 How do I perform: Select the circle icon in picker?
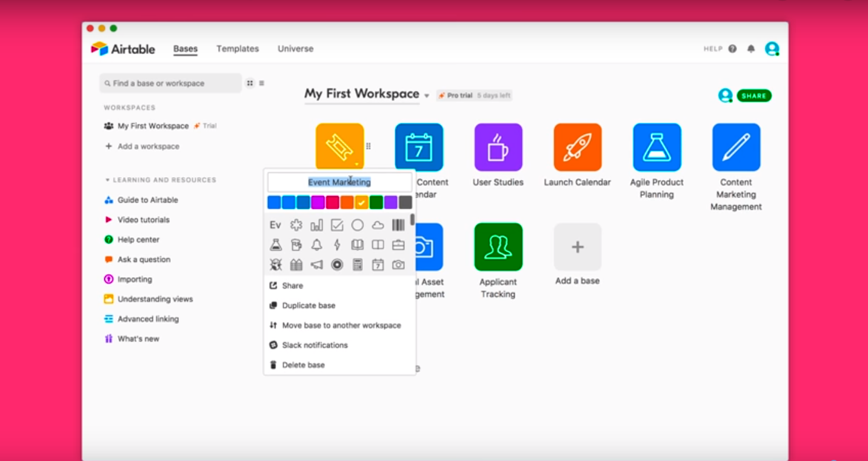coord(358,225)
